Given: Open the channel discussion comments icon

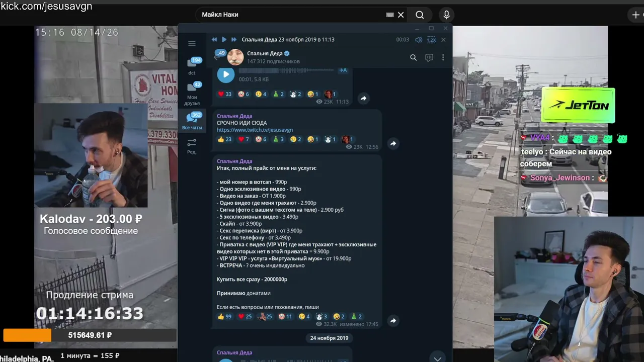Looking at the screenshot, I should (x=429, y=58).
